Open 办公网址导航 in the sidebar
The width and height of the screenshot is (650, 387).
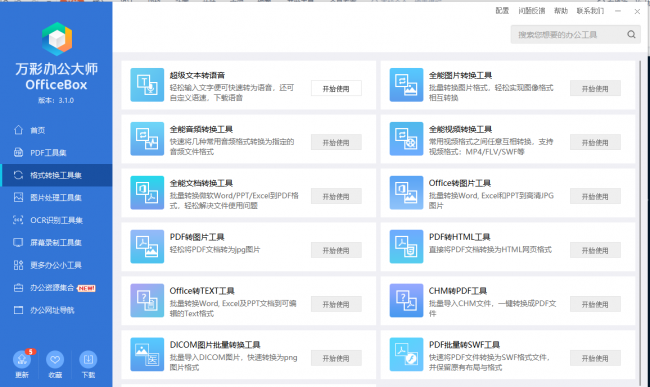56,310
